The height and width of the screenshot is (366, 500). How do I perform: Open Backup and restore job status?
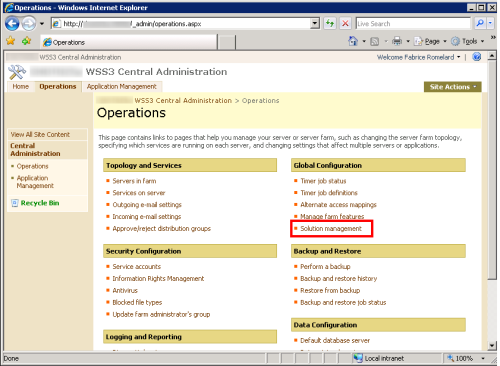pyautogui.click(x=343, y=302)
